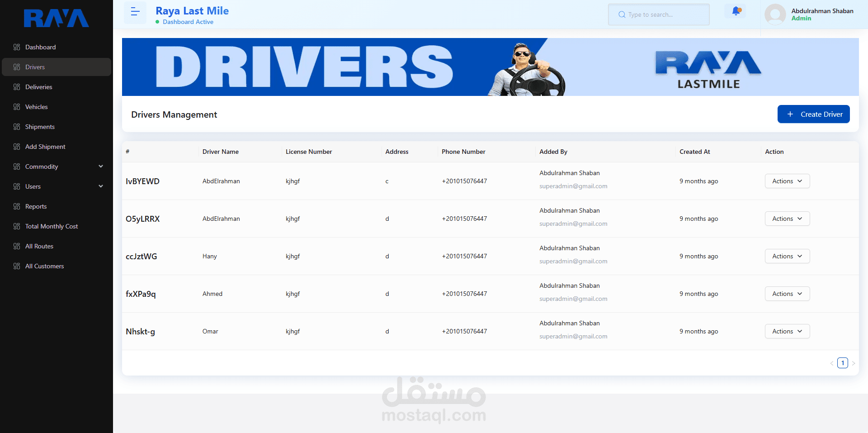Select page 1 in pagination
868x433 pixels.
843,363
